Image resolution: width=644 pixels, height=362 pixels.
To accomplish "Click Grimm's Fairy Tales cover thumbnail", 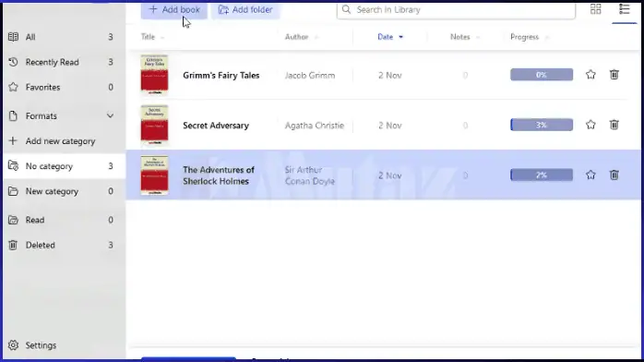I will click(x=154, y=75).
